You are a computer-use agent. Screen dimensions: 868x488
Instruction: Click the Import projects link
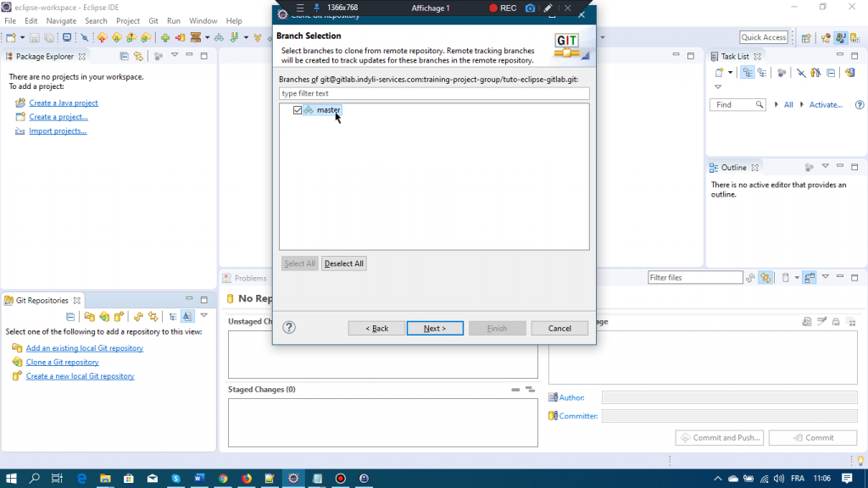tap(58, 131)
